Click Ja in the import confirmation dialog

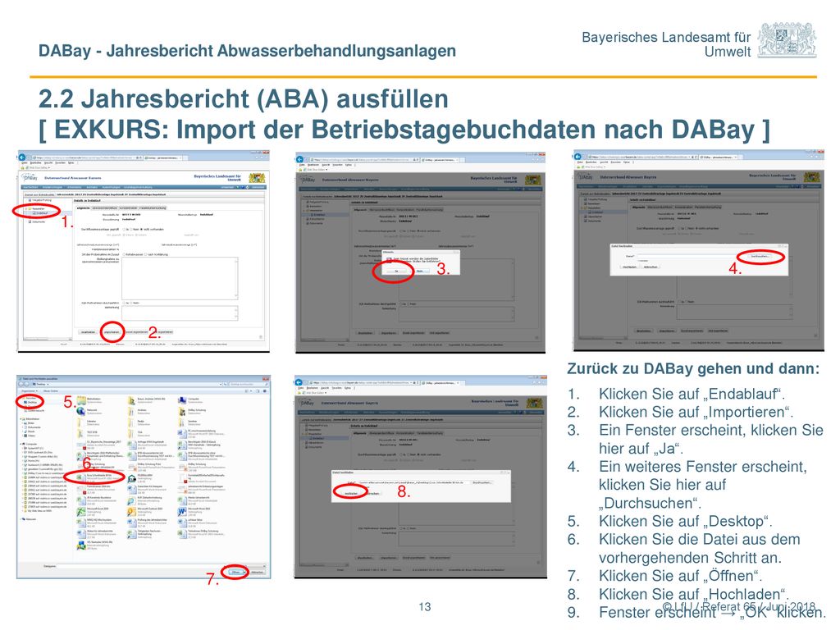pyautogui.click(x=396, y=271)
